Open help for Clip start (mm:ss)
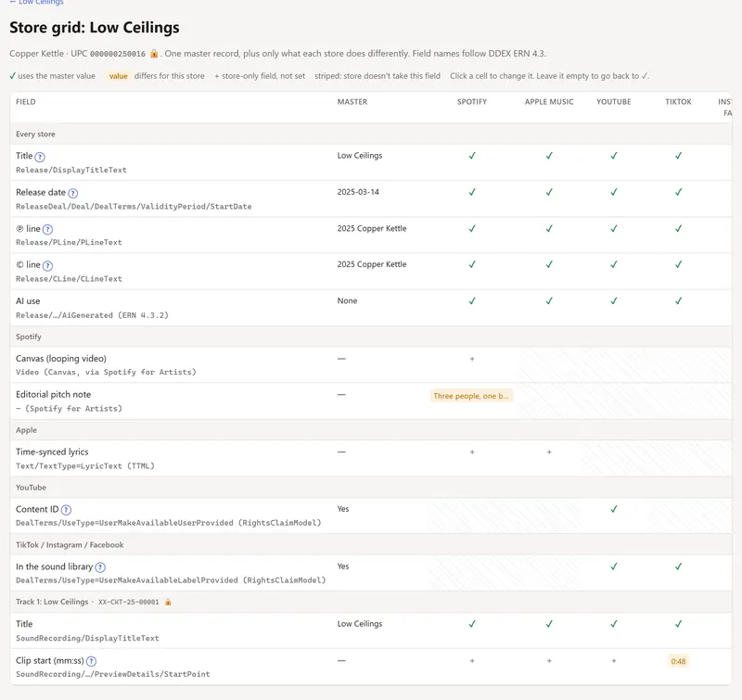 [x=91, y=661]
